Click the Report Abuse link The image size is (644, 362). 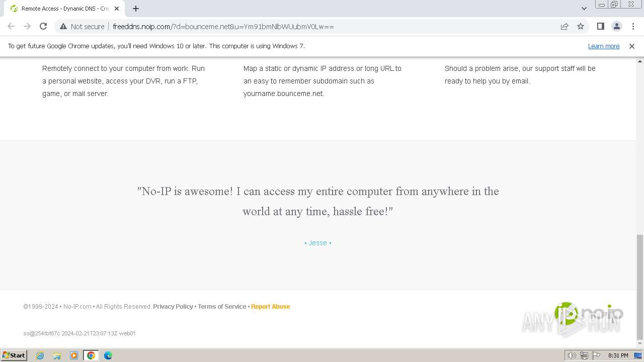[x=271, y=306]
